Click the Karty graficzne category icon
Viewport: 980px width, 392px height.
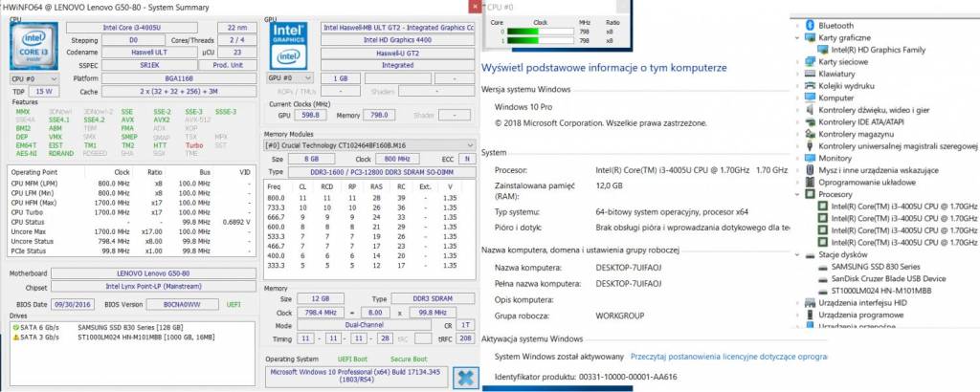(810, 37)
